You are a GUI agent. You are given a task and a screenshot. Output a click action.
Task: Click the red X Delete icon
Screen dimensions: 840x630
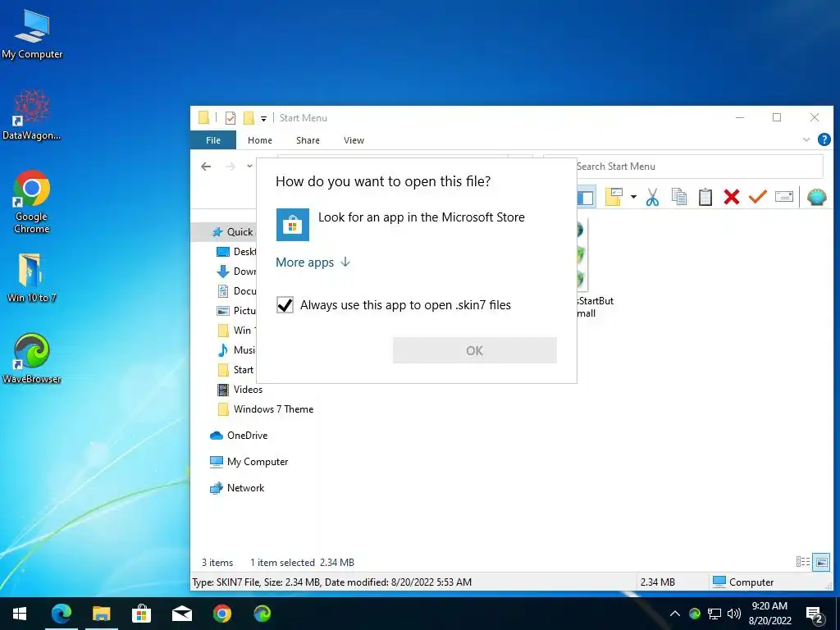click(731, 197)
